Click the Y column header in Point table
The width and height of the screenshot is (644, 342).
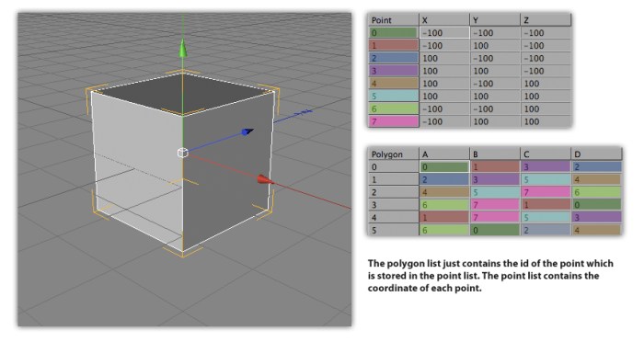point(495,20)
